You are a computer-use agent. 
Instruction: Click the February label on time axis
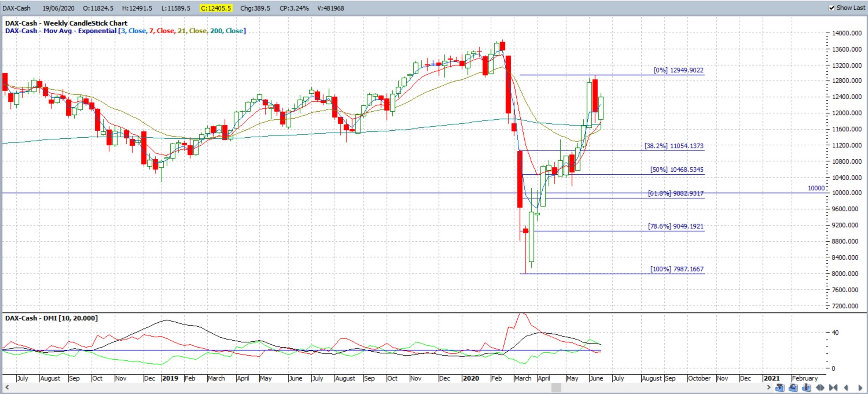(x=804, y=378)
